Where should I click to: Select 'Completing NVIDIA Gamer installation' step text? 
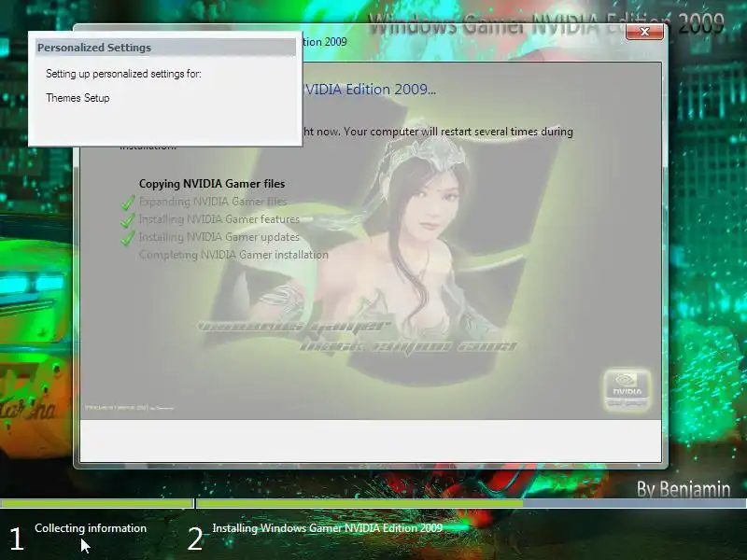[233, 255]
